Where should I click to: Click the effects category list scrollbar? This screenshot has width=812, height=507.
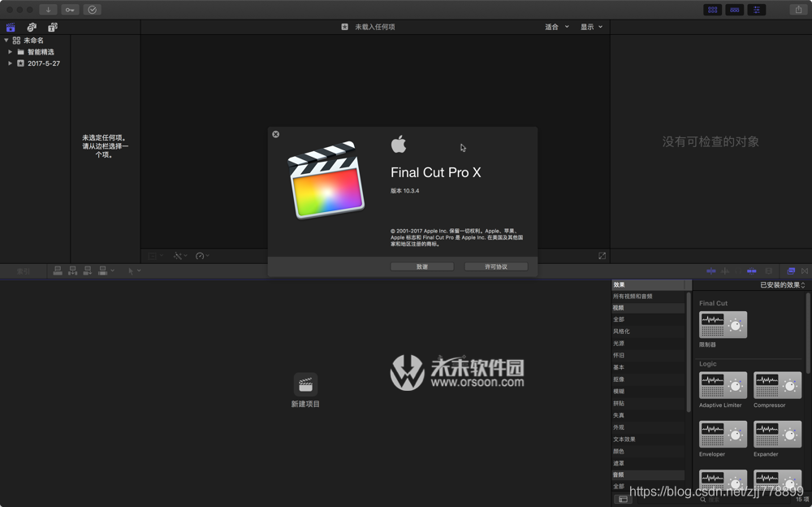689,353
